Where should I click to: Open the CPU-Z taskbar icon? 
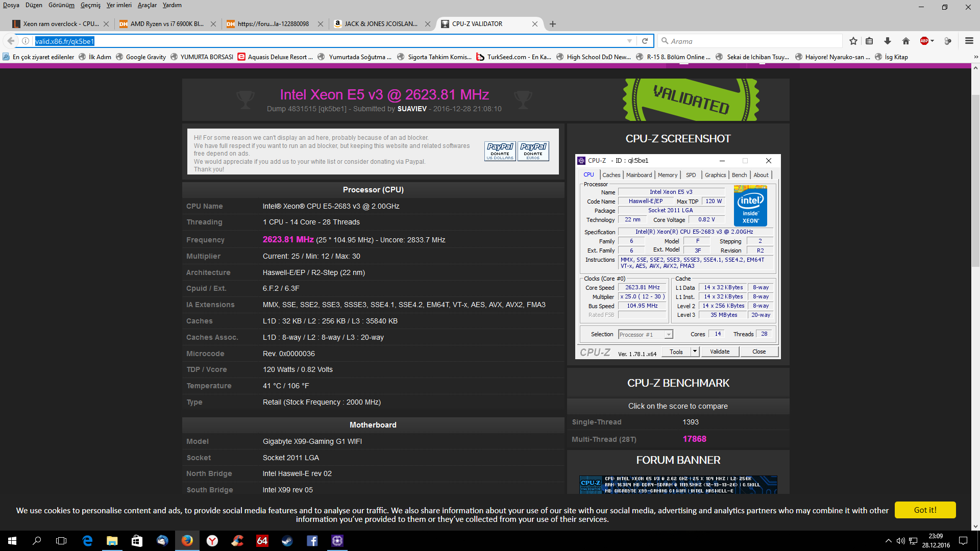(337, 541)
